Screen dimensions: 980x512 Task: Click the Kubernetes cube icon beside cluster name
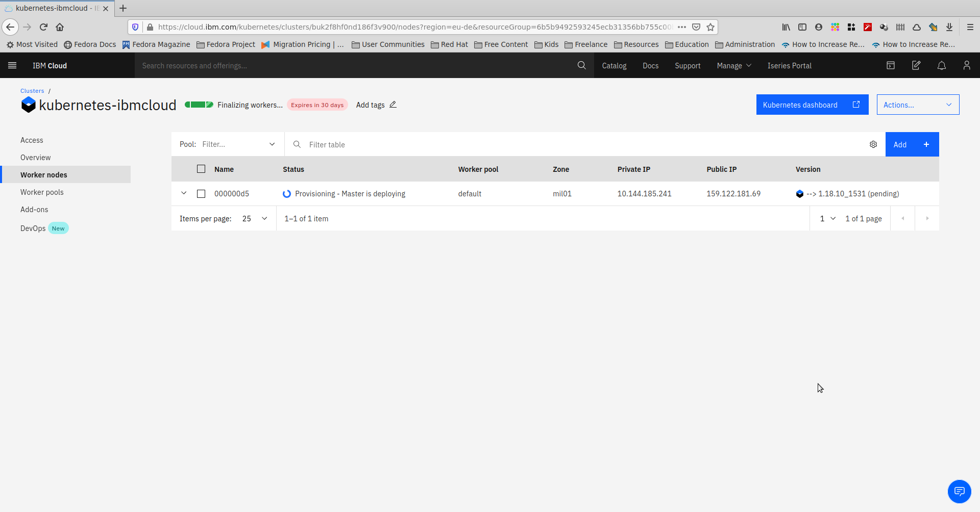point(29,105)
